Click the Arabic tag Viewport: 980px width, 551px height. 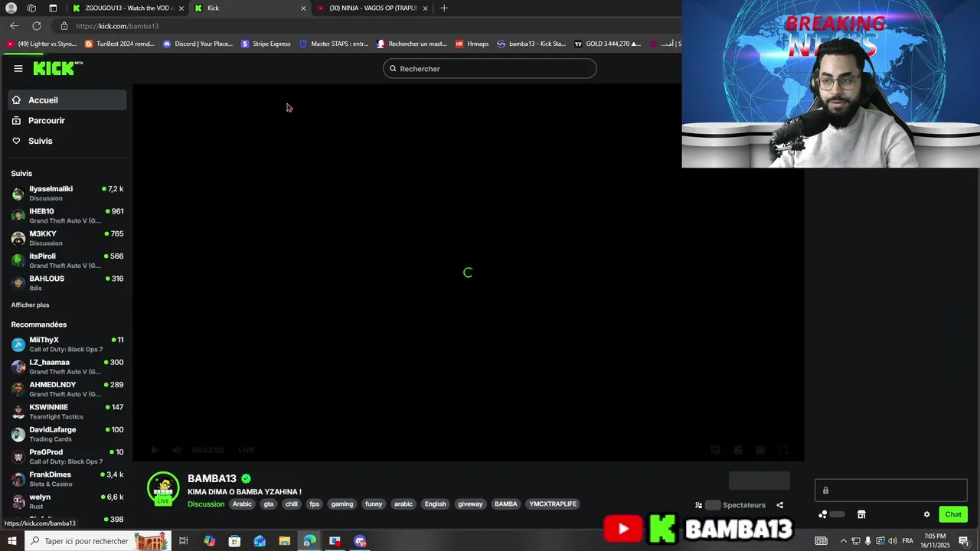pos(242,504)
